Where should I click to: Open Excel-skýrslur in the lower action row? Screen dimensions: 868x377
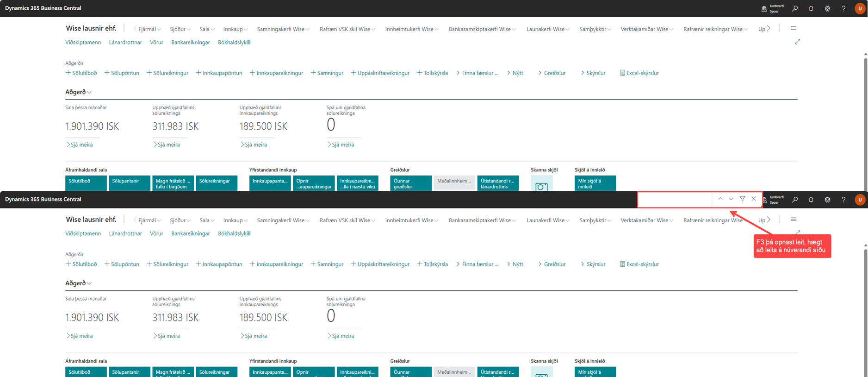639,264
